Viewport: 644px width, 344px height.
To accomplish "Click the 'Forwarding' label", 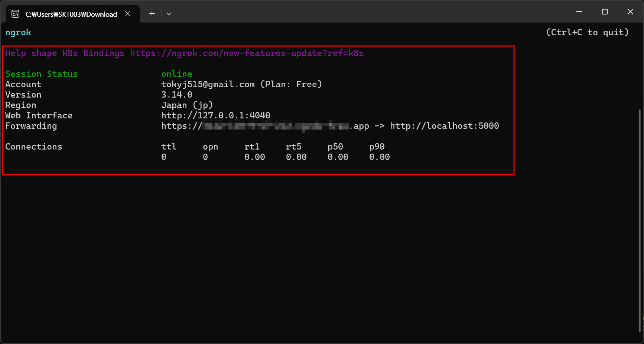I will coord(31,126).
